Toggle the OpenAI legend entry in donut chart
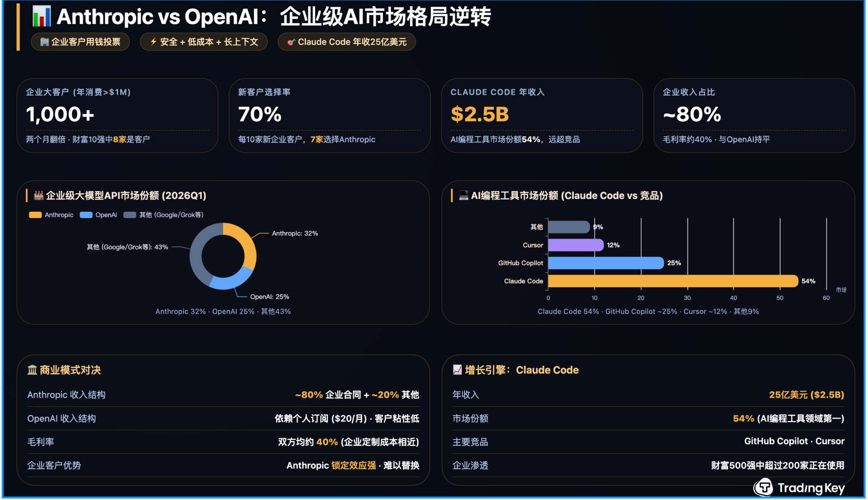 coord(99,215)
